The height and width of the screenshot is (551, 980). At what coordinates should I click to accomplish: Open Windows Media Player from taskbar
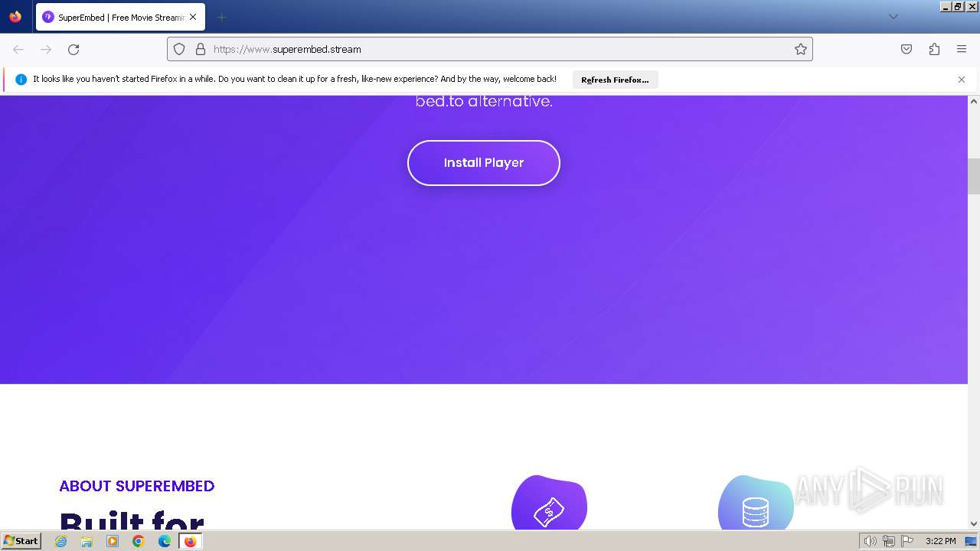coord(113,541)
